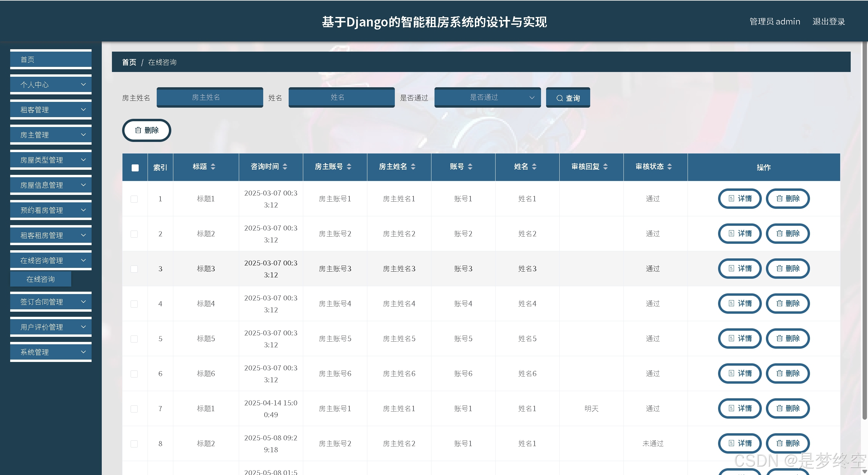Open 详情 for row 1
This screenshot has width=868, height=475.
(740, 199)
